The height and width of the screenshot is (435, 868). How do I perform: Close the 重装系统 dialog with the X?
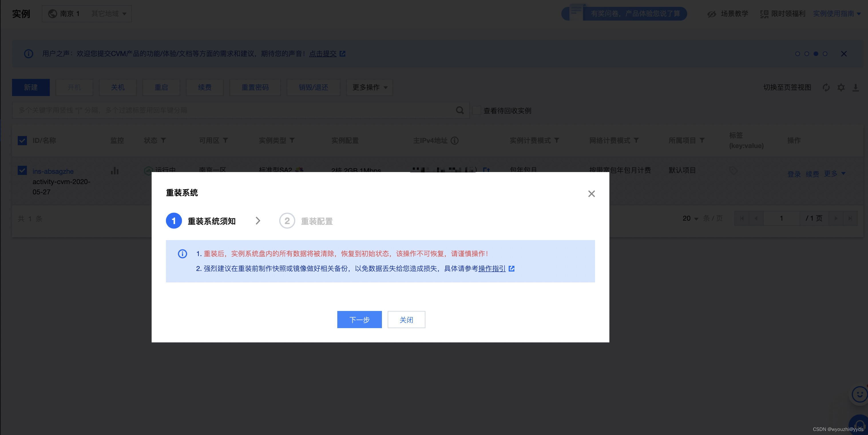point(591,193)
